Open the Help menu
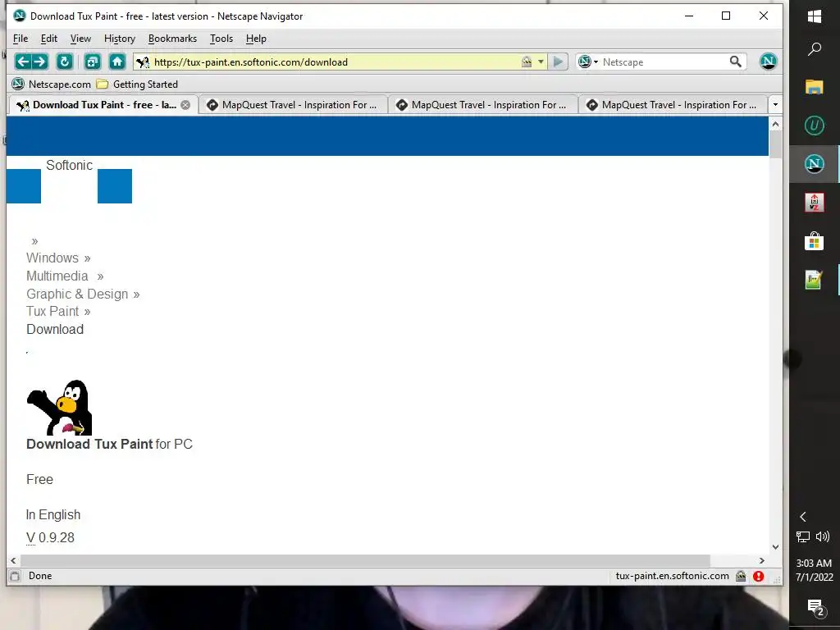The image size is (840, 630). point(256,39)
